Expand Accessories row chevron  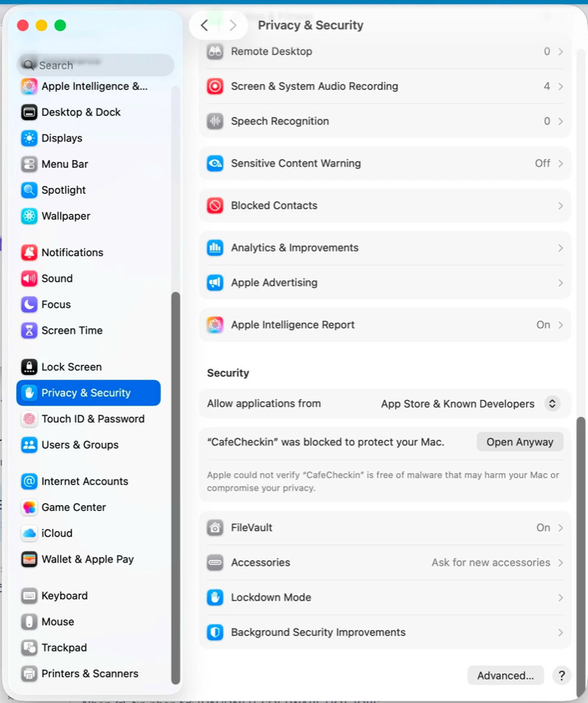[561, 562]
